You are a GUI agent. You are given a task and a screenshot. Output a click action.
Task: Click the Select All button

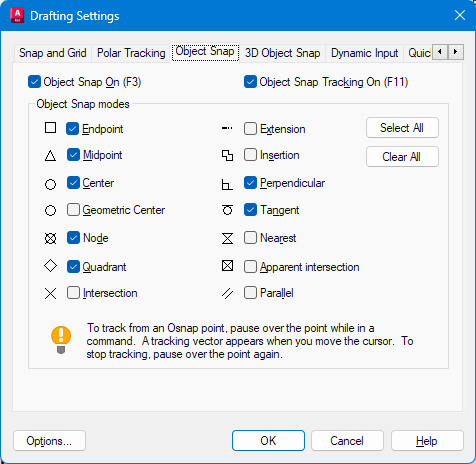pyautogui.click(x=402, y=128)
